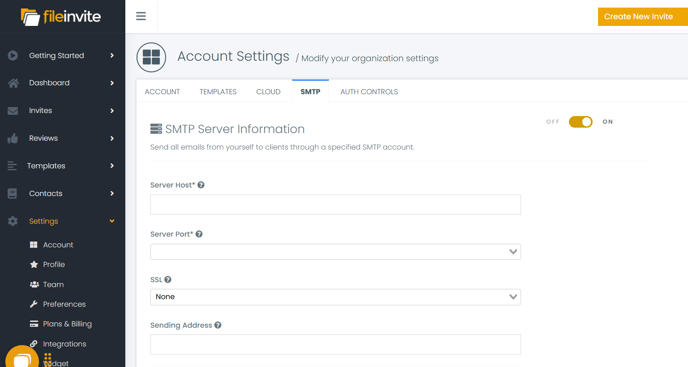Expand the Reviews chevron

pyautogui.click(x=112, y=138)
